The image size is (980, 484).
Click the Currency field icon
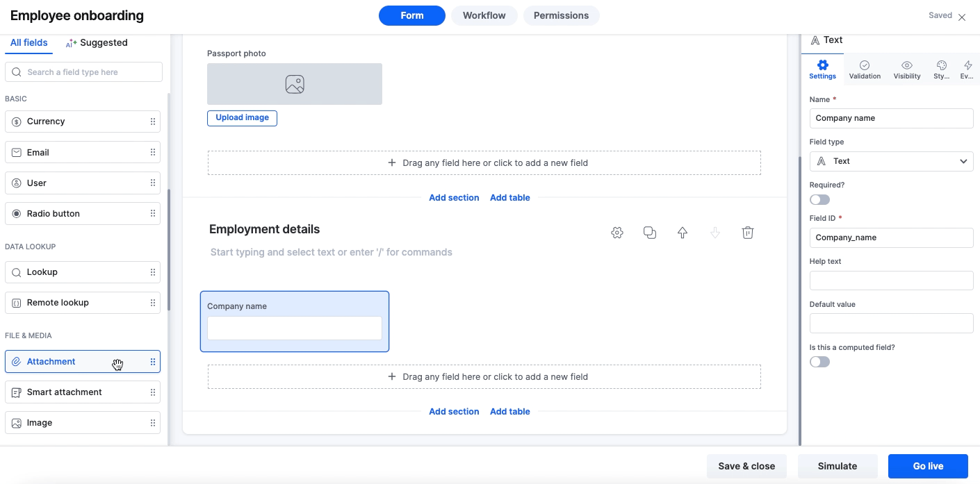tap(17, 122)
